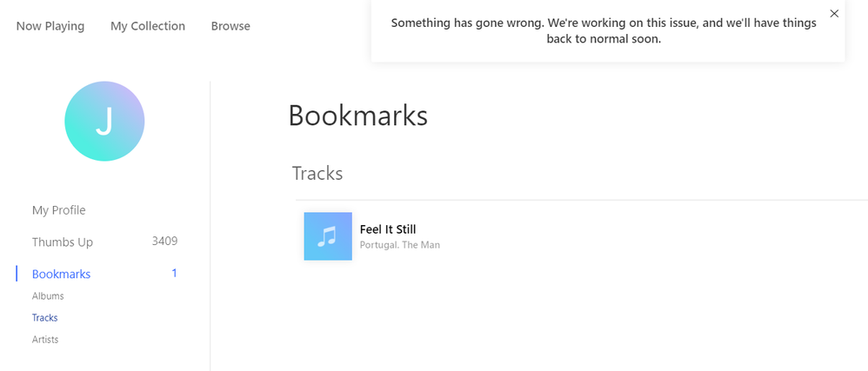Click the Bookmarks page heading

click(x=357, y=116)
